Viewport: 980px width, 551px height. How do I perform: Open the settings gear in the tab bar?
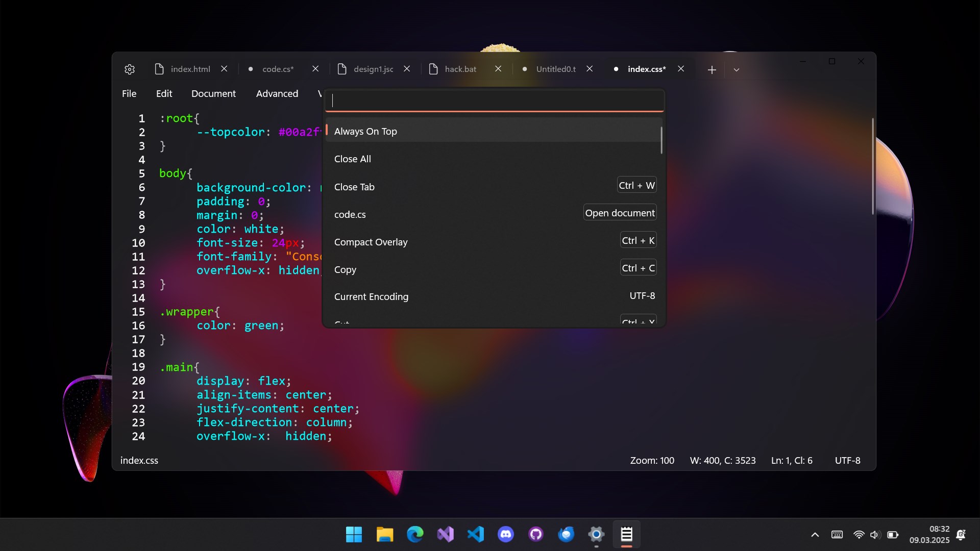130,69
